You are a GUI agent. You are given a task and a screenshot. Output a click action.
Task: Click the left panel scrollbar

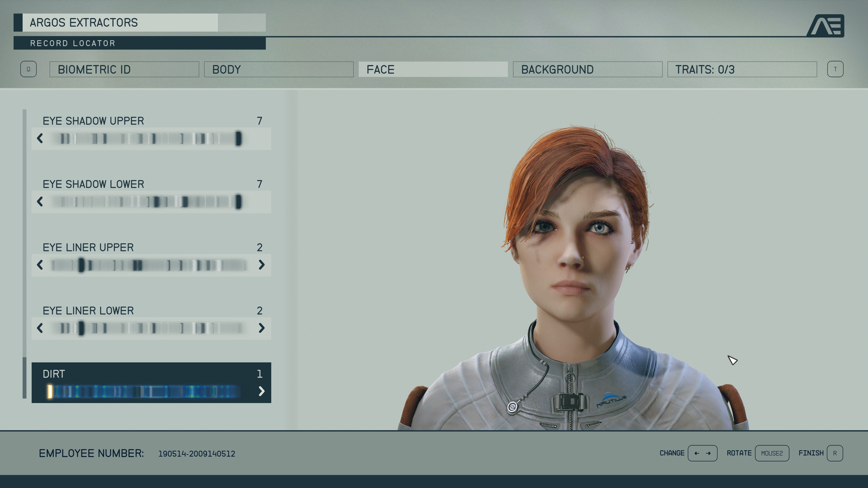pos(24,254)
